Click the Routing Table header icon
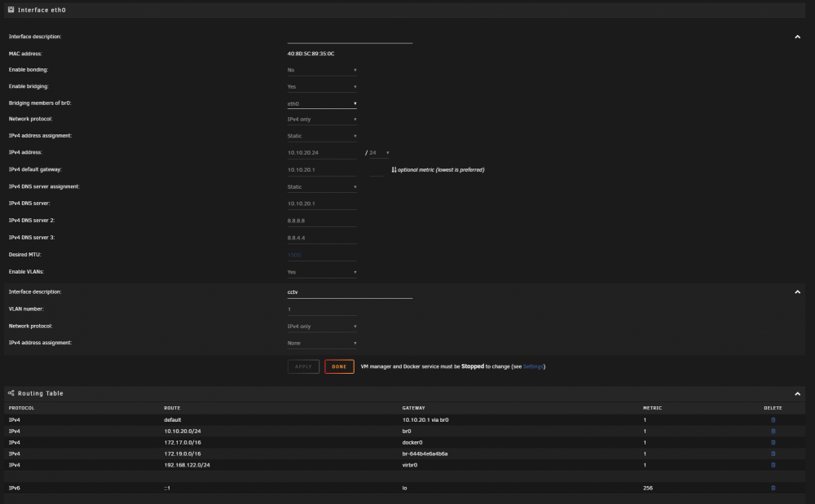This screenshot has width=815, height=504. [x=11, y=393]
